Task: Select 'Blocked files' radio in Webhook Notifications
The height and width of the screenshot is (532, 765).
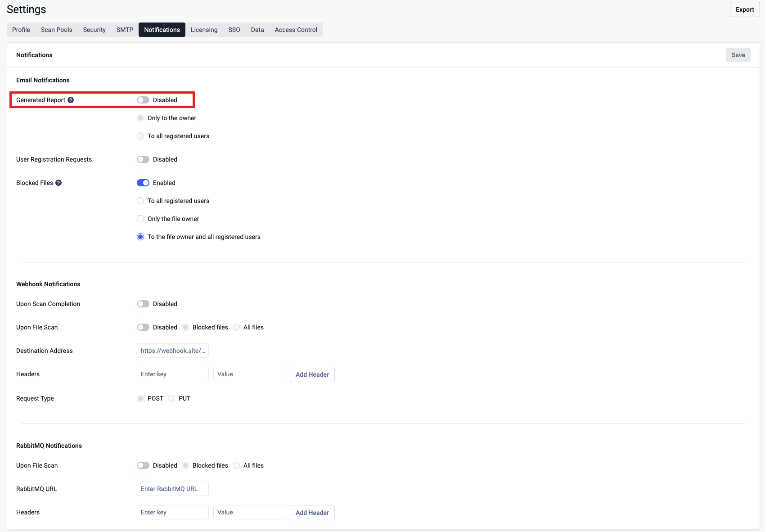Action: click(x=185, y=327)
